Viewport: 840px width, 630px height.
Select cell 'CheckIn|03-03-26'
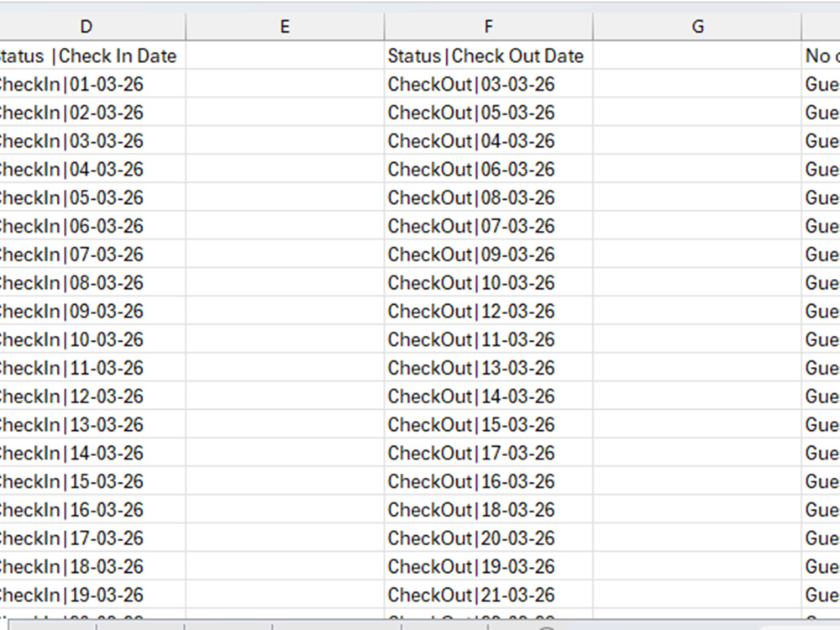(x=92, y=141)
